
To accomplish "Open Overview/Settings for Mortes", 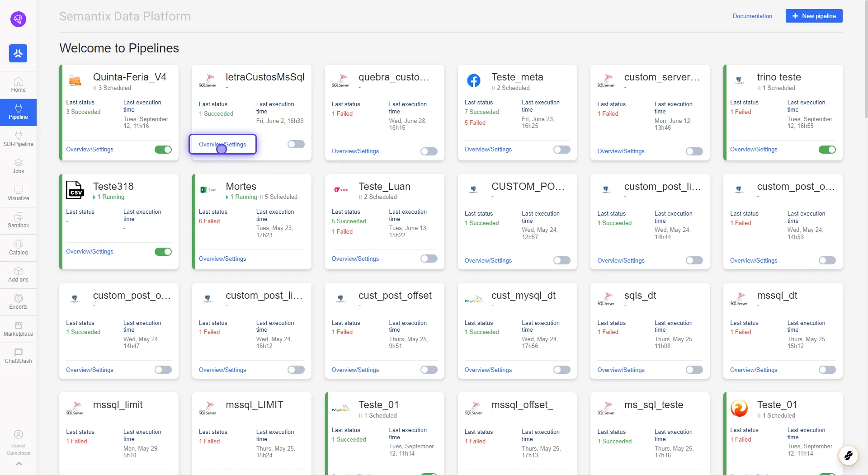I will coord(222,259).
